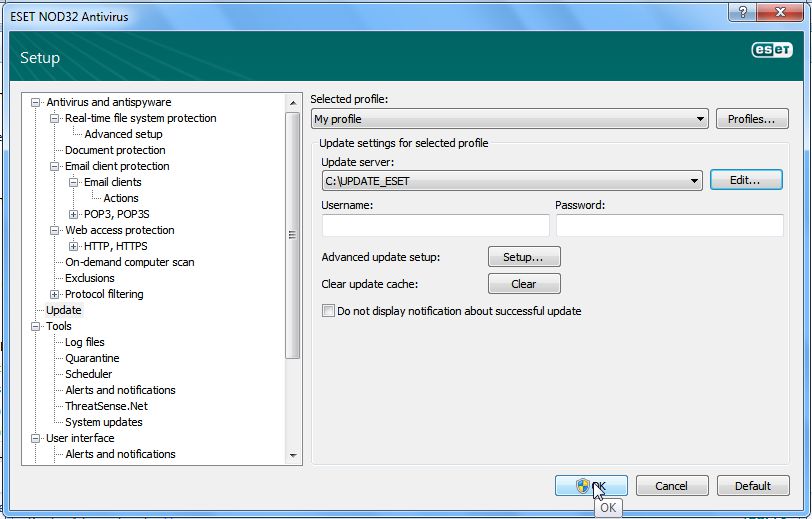Viewport: 812px width, 519px height.
Task: Select Scheduler under Tools
Action: (89, 374)
